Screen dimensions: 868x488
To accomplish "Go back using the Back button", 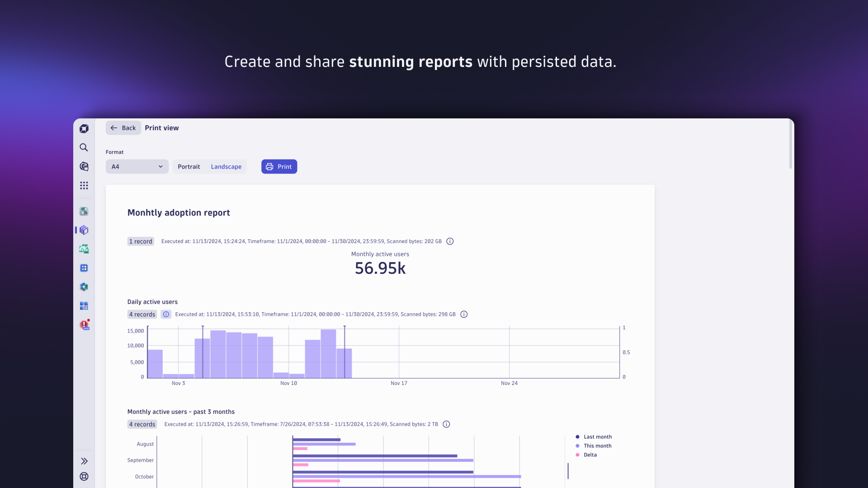I will (123, 128).
